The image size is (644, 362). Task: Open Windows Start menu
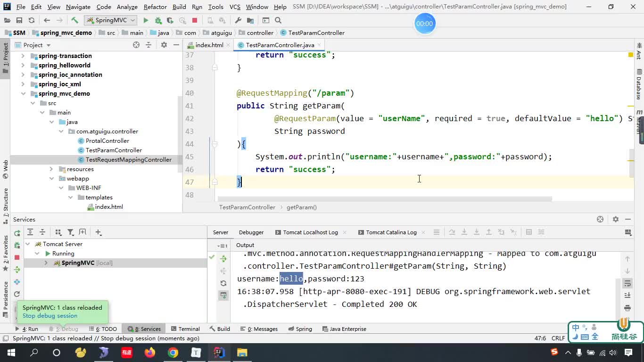[x=11, y=352]
